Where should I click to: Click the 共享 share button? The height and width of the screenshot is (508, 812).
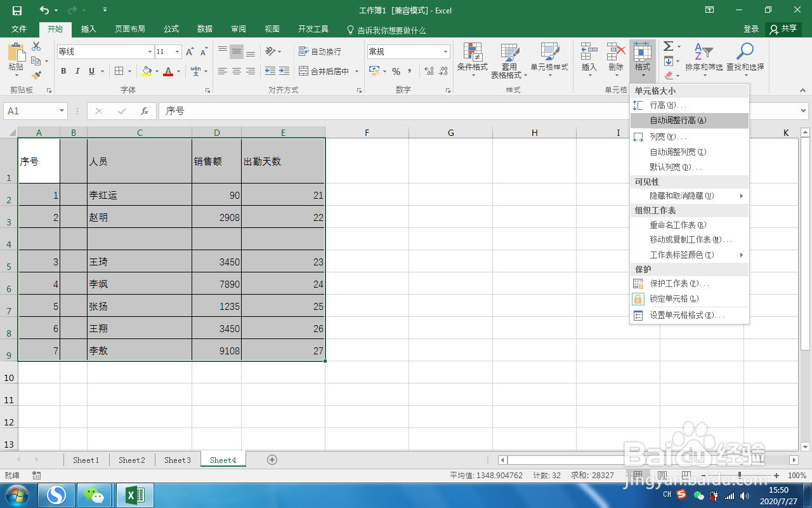[x=783, y=29]
